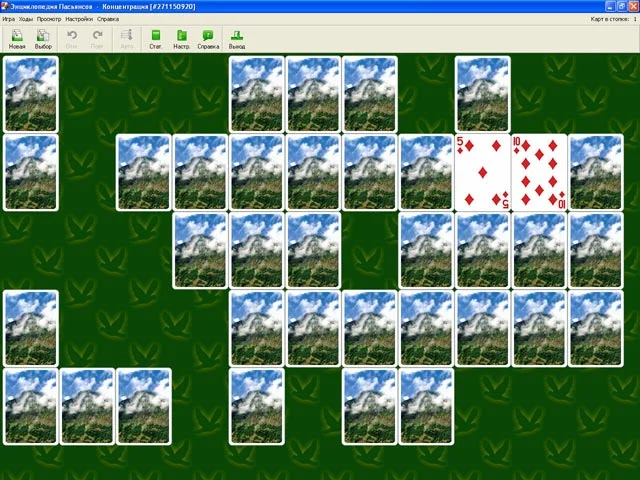The image size is (640, 480).
Task: Open the Просмотр menu
Action: 49,19
